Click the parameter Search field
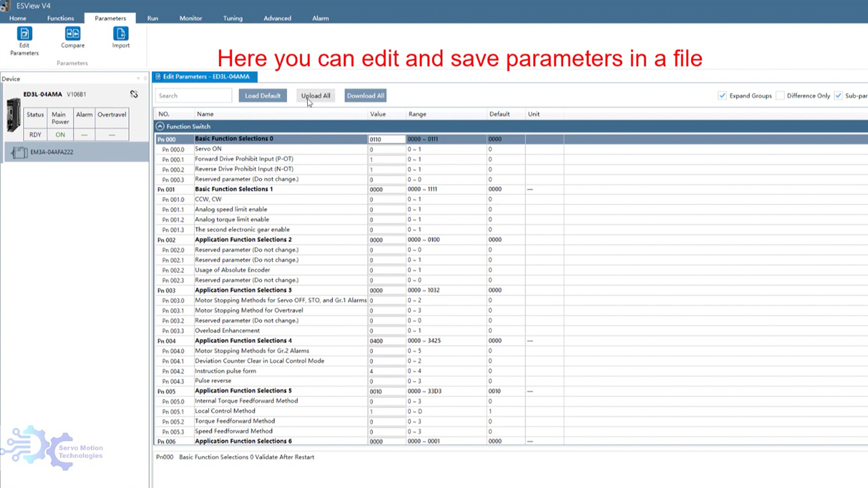868x488 pixels. pyautogui.click(x=193, y=96)
